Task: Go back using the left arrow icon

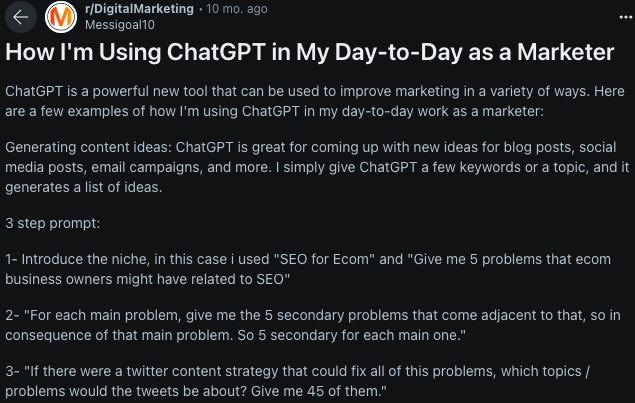Action: 21,17
